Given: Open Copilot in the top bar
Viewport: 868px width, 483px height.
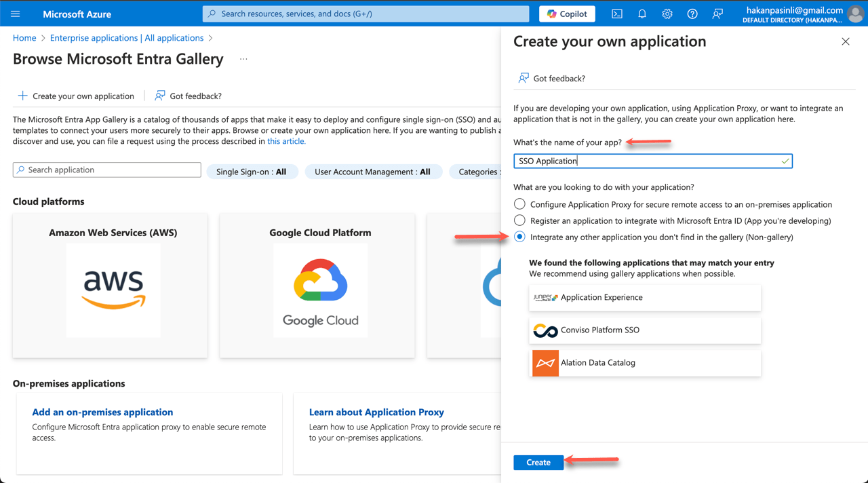Looking at the screenshot, I should 566,14.
